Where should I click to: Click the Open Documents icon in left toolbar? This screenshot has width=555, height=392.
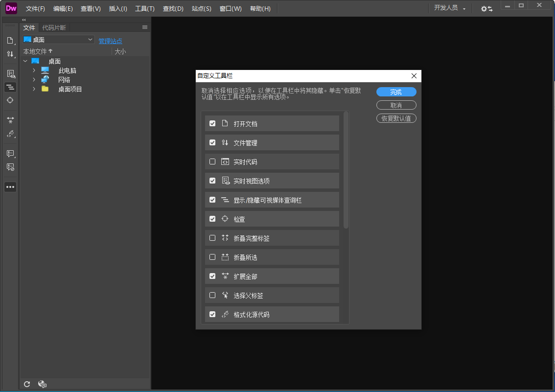pos(10,41)
